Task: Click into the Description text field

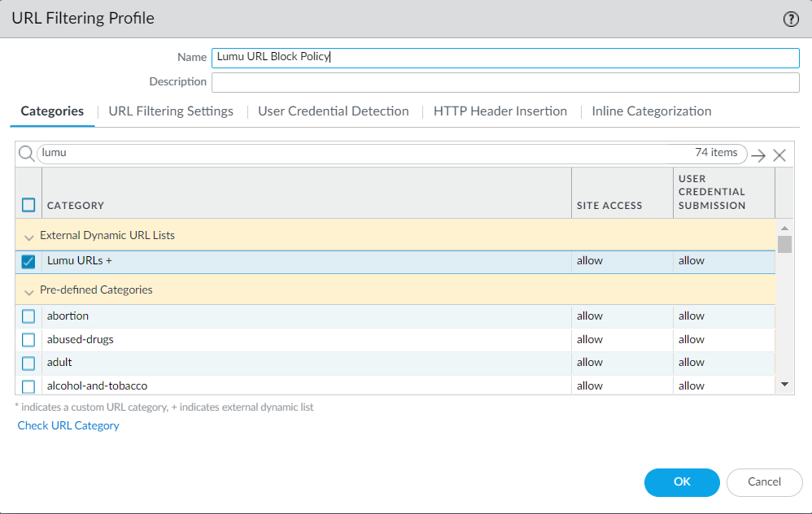Action: click(x=504, y=83)
